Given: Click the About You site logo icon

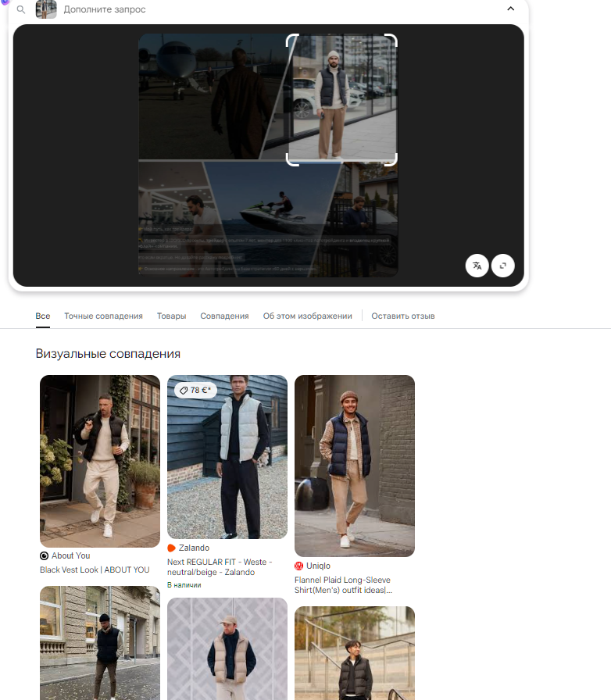Looking at the screenshot, I should point(45,555).
